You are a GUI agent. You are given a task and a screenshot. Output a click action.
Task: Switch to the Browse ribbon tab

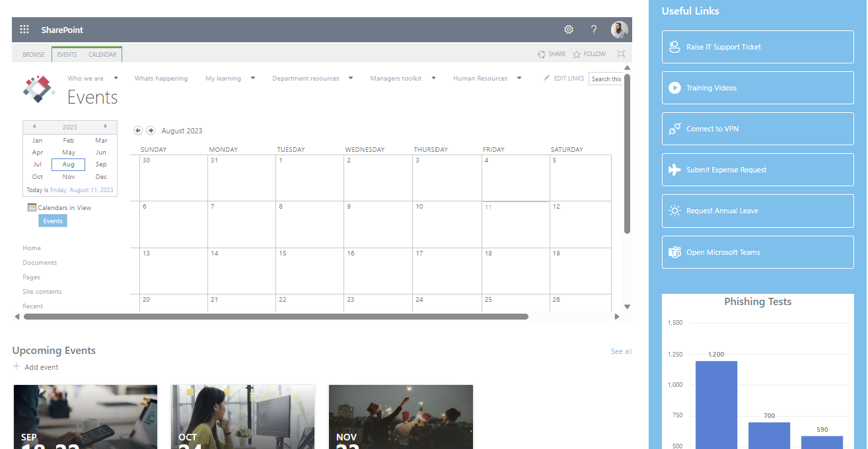[x=34, y=55]
